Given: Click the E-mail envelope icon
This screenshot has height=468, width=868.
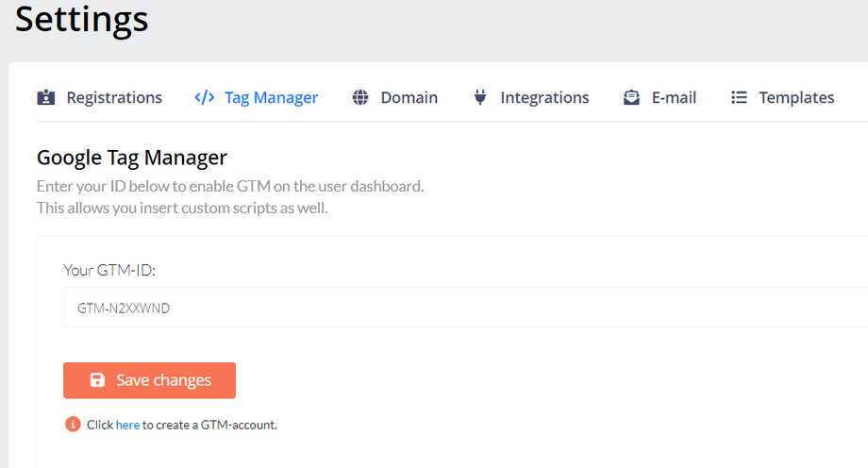Looking at the screenshot, I should (x=632, y=97).
